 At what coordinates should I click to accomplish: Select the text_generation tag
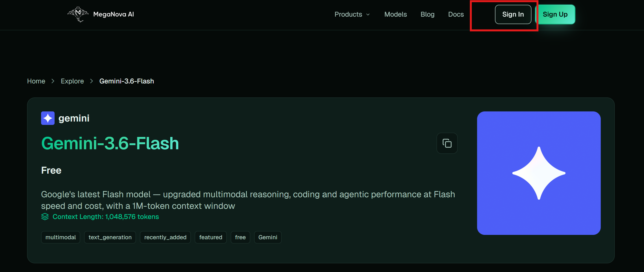point(110,237)
